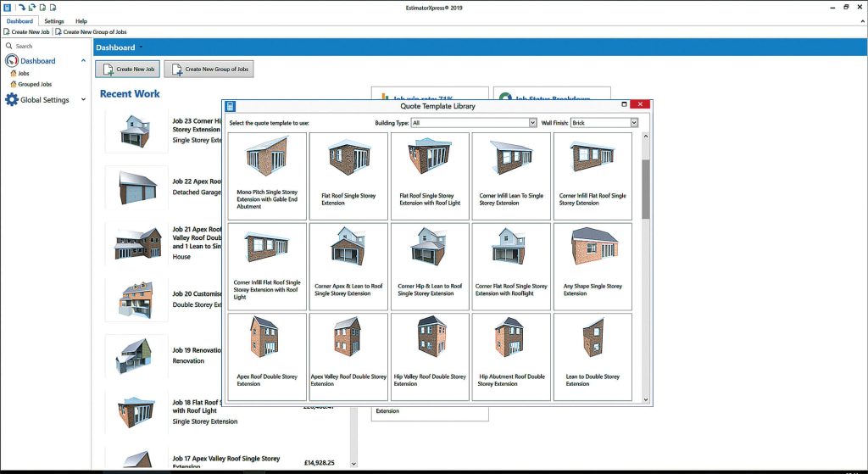Open Job 23 thumbnail in Recent Work
The height and width of the screenshot is (474, 868).
[136, 131]
